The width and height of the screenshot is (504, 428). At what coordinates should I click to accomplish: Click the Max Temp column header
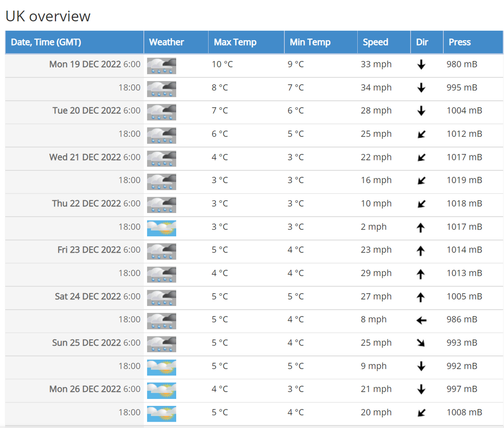[246, 42]
